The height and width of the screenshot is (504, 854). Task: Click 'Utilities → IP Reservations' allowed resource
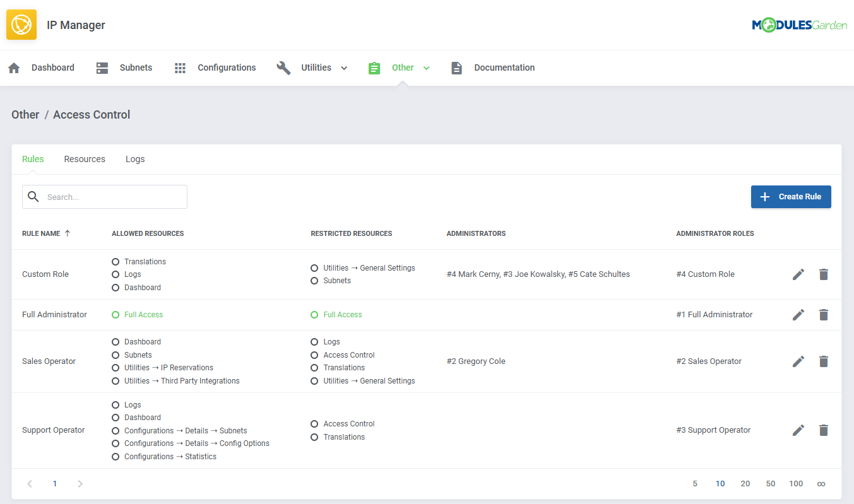tap(169, 368)
